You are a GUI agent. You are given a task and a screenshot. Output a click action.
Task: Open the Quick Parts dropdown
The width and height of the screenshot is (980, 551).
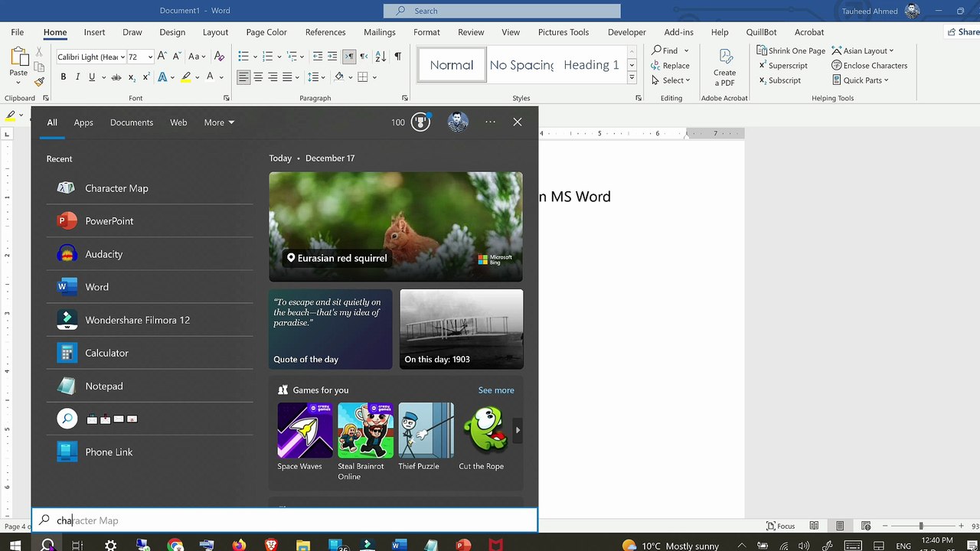point(860,80)
